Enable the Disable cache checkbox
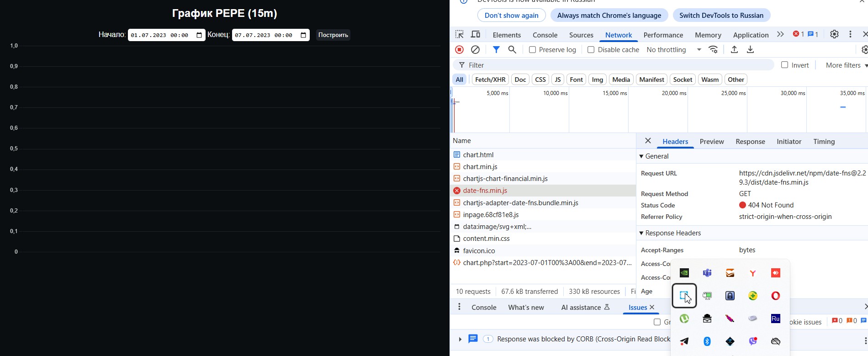This screenshot has height=356, width=868. click(591, 49)
